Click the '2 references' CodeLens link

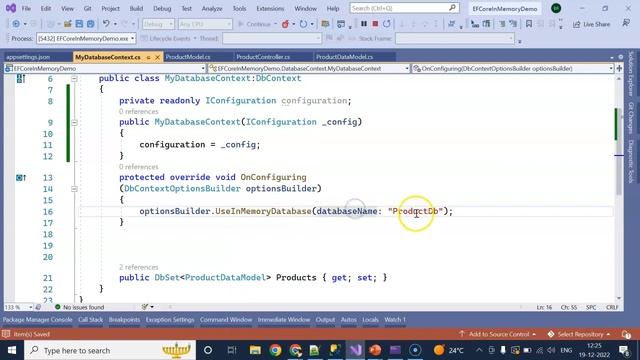(138, 267)
